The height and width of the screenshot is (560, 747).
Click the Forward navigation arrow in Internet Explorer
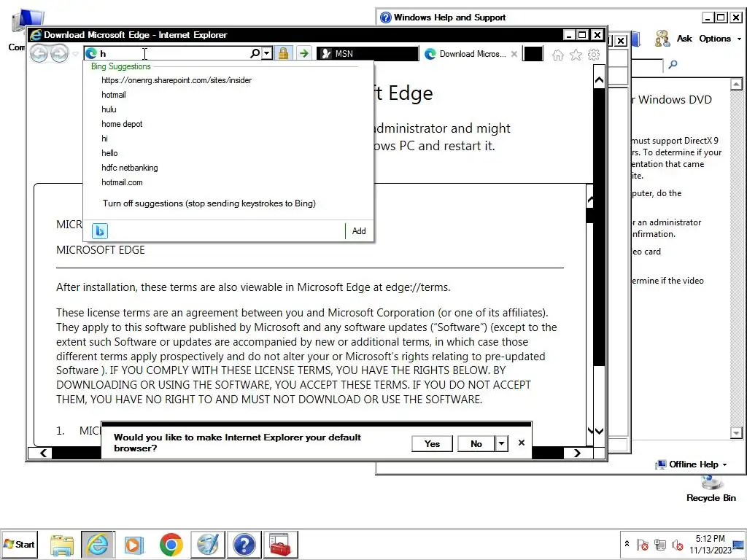click(x=59, y=53)
